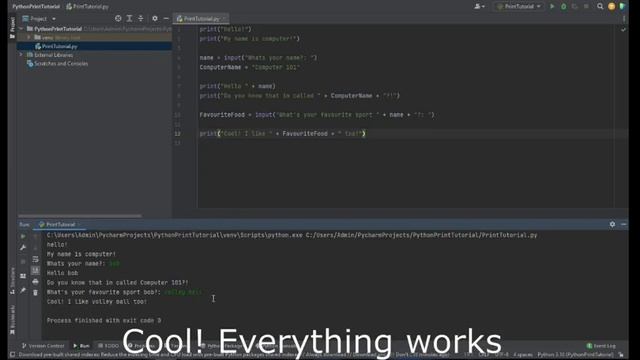
Task: Expand the venv folder
Action: pyautogui.click(x=29, y=38)
